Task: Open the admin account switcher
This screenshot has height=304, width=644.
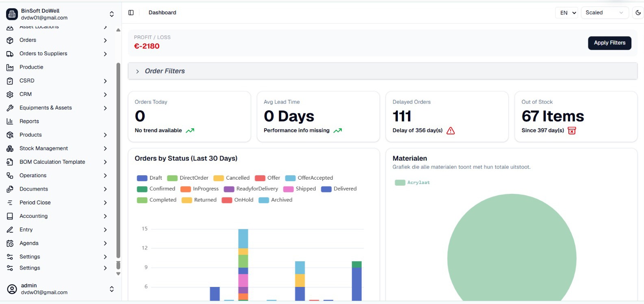Action: (x=60, y=289)
